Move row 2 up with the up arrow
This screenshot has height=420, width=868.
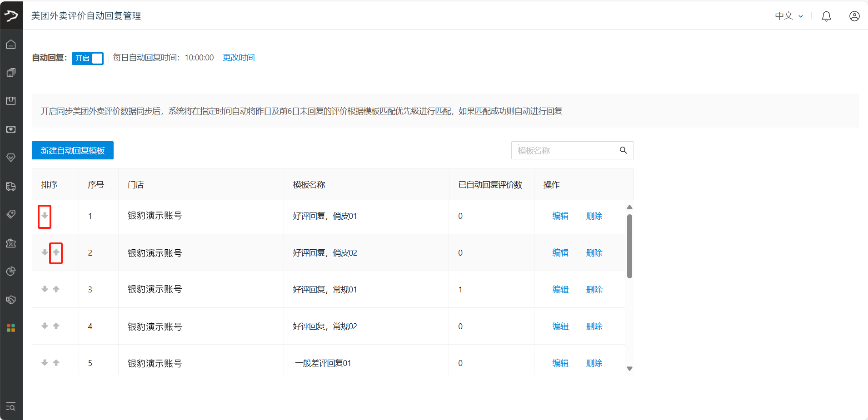(x=56, y=252)
